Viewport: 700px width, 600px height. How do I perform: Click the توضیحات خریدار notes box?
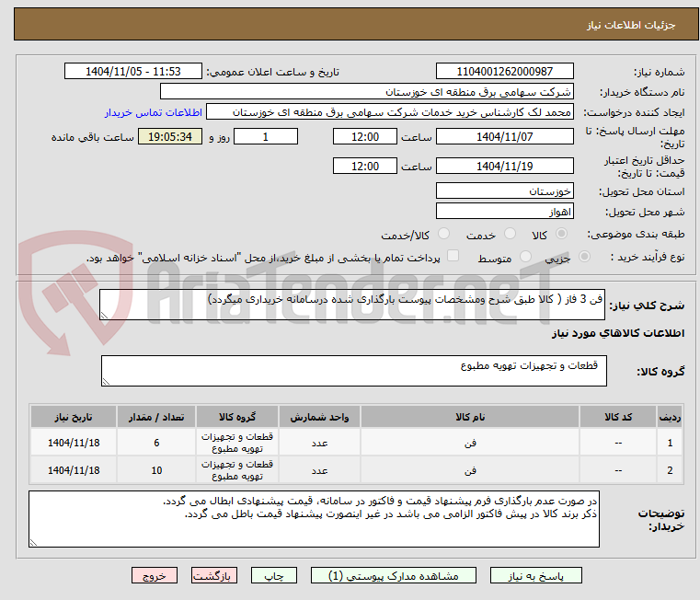tap(314, 519)
